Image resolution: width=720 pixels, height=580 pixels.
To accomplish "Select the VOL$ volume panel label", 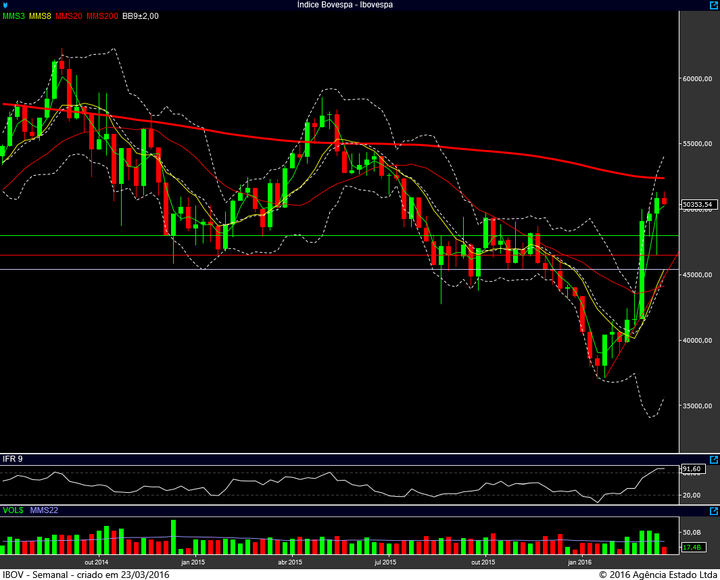I will pos(13,512).
